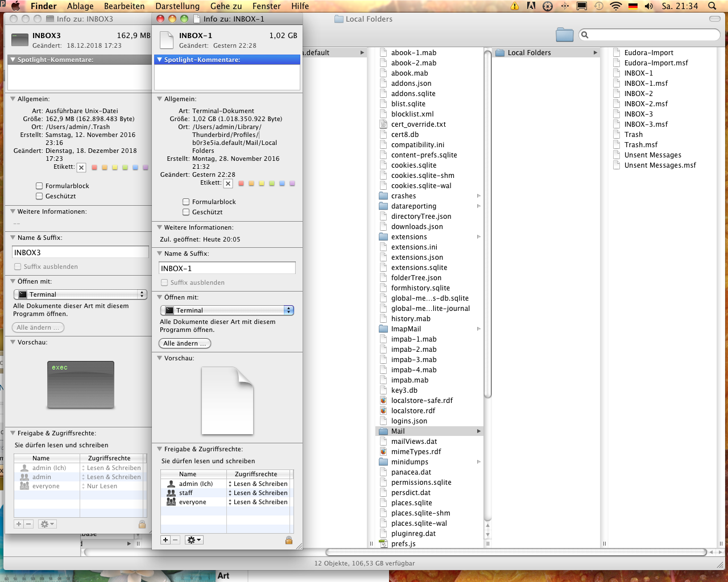The width and height of the screenshot is (728, 582).
Task: Click the INBOX-1 name field
Action: [227, 268]
